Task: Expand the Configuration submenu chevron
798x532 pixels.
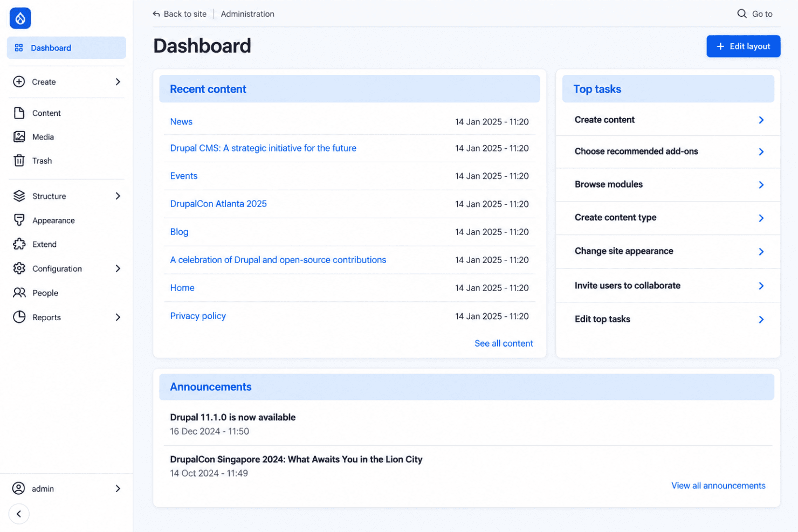Action: click(x=118, y=268)
